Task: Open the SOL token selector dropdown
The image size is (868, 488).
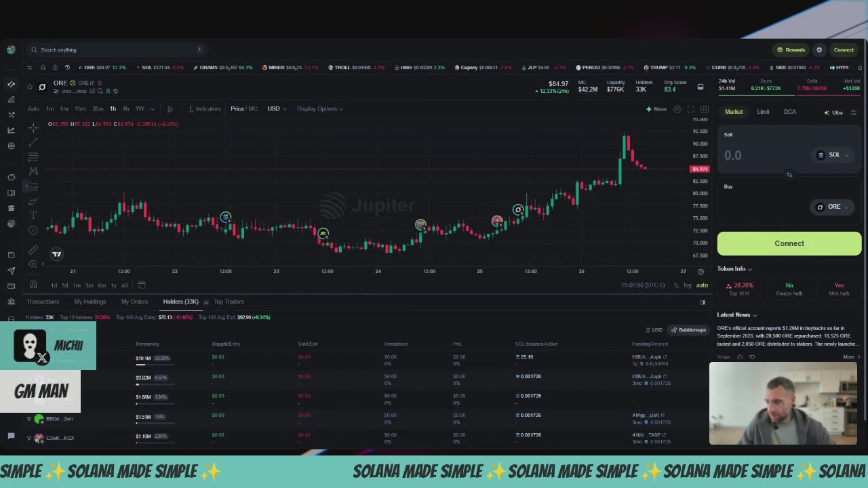Action: (833, 155)
